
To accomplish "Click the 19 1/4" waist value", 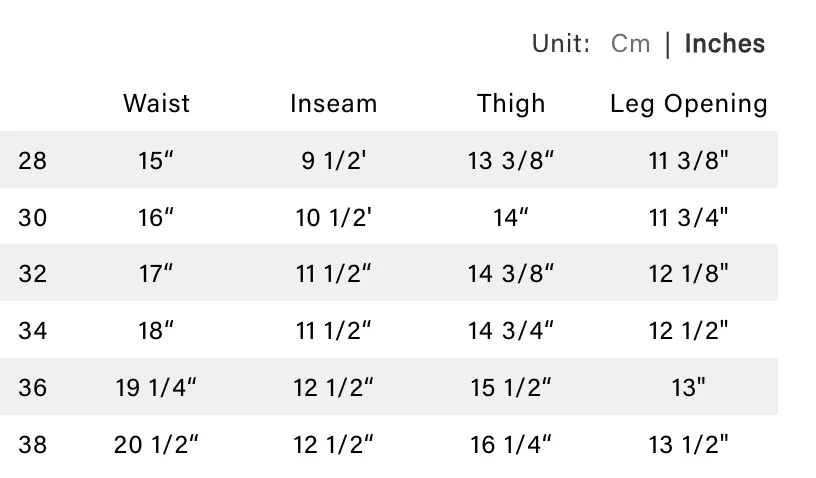I will pos(156,387).
